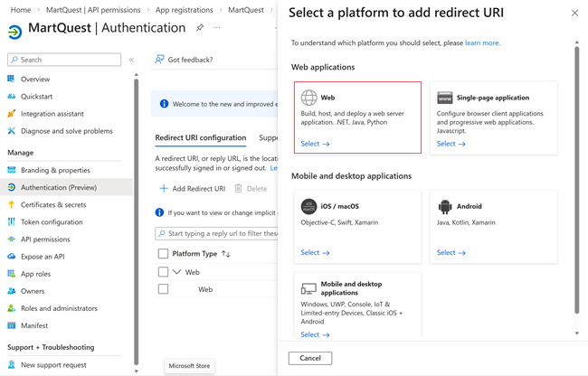
Task: Click the MartQuest app logo icon
Action: [14, 32]
